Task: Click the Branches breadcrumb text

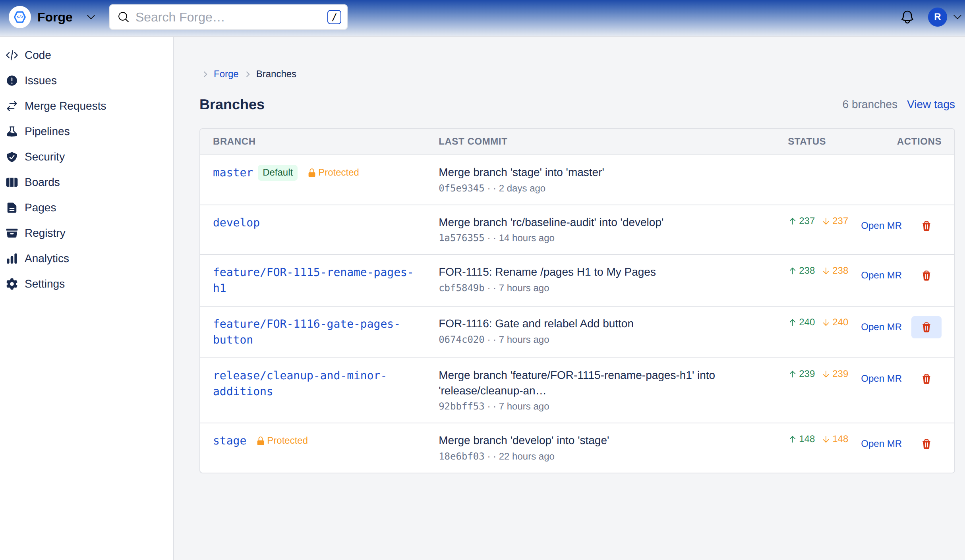Action: 276,74
